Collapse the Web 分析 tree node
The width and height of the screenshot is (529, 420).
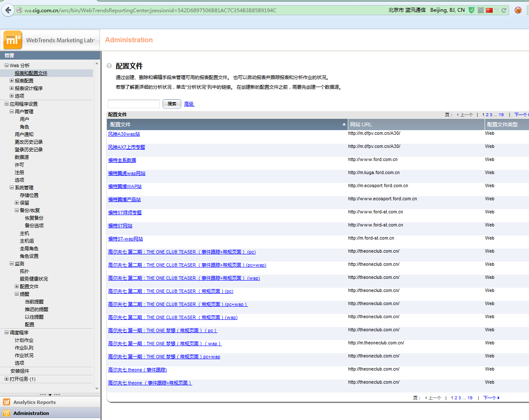click(x=6, y=65)
